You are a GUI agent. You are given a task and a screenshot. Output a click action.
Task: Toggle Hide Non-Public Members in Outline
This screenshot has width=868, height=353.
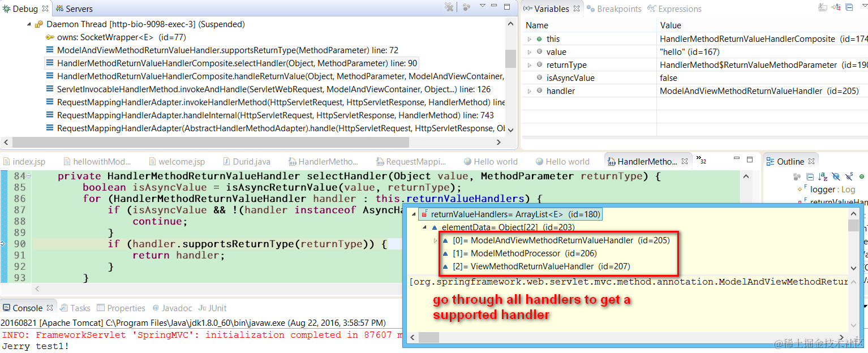click(861, 176)
